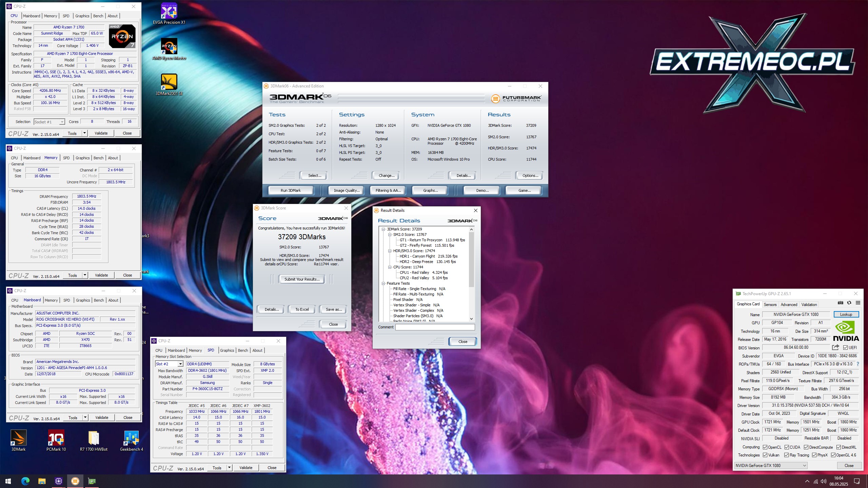This screenshot has height=488, width=868.
Task: Toggle OpenGL 4.6 checkbox in GPU-Z
Action: 833,455
